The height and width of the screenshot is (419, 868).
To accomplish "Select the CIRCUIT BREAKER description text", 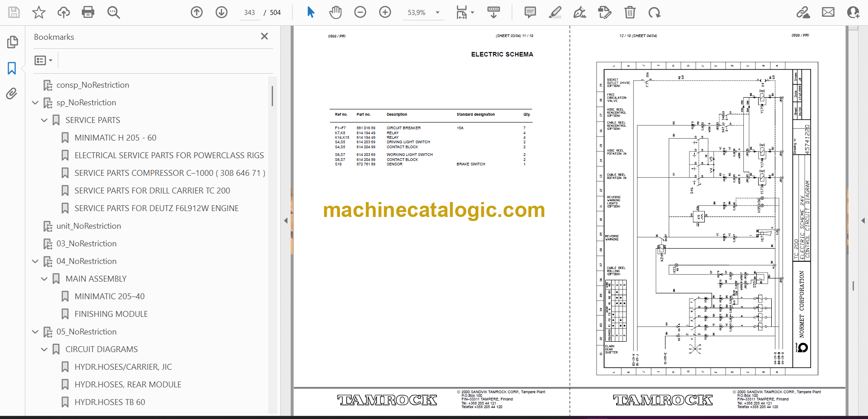I will 404,128.
